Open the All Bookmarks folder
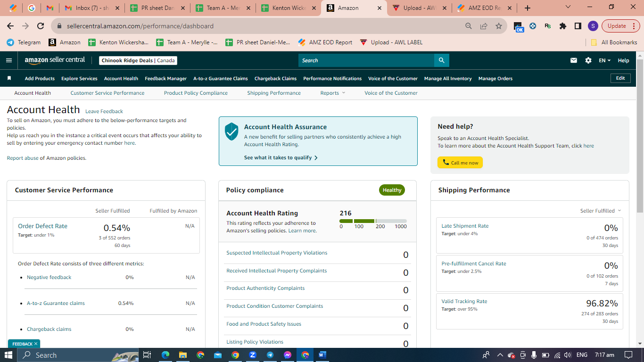 (614, 42)
